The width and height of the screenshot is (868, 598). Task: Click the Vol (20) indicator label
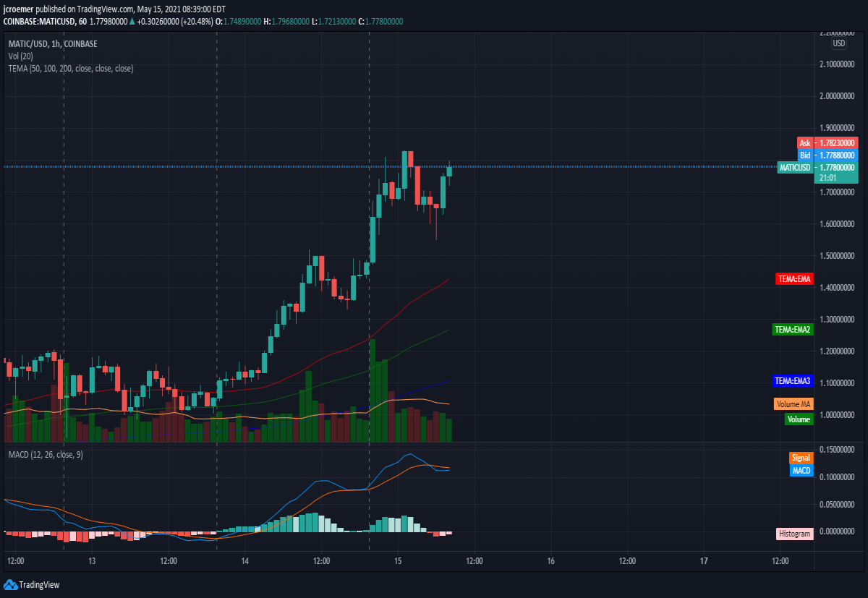(x=22, y=56)
